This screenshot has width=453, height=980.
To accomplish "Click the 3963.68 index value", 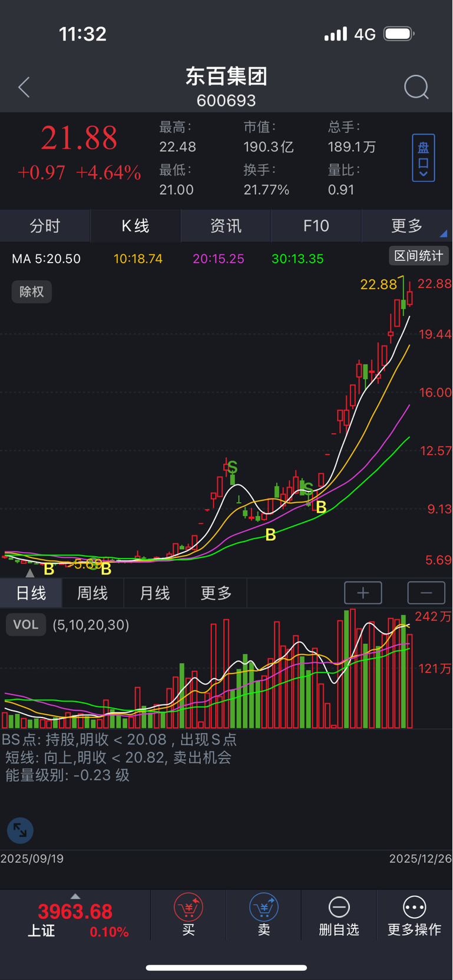I will [x=75, y=912].
